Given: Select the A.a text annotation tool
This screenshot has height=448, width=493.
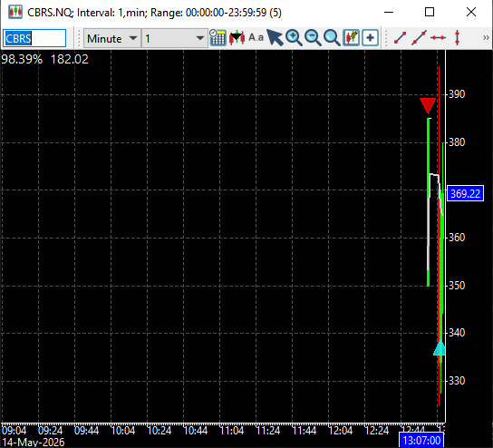Looking at the screenshot, I should coord(256,38).
